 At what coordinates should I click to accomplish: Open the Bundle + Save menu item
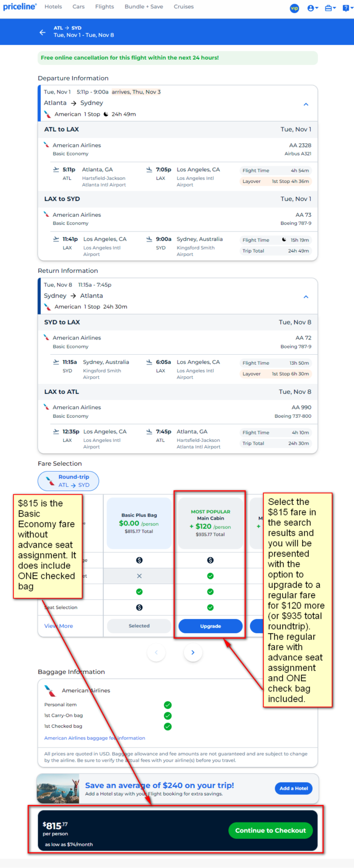[144, 7]
